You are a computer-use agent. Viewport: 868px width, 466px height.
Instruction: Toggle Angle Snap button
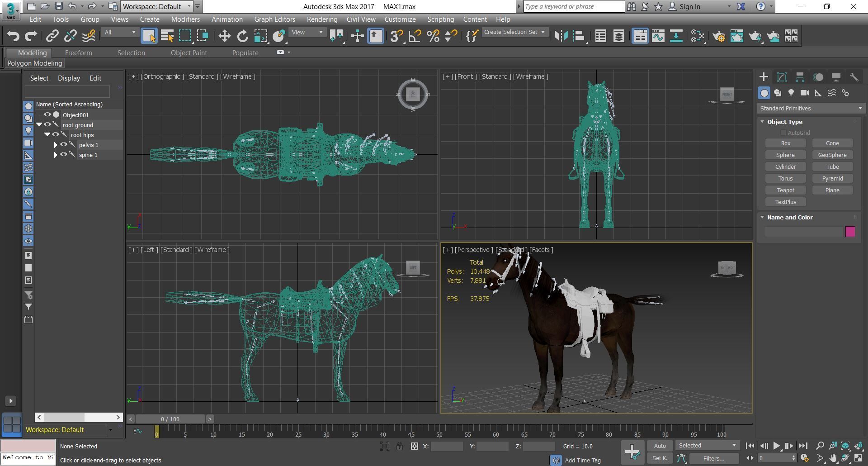coord(415,36)
